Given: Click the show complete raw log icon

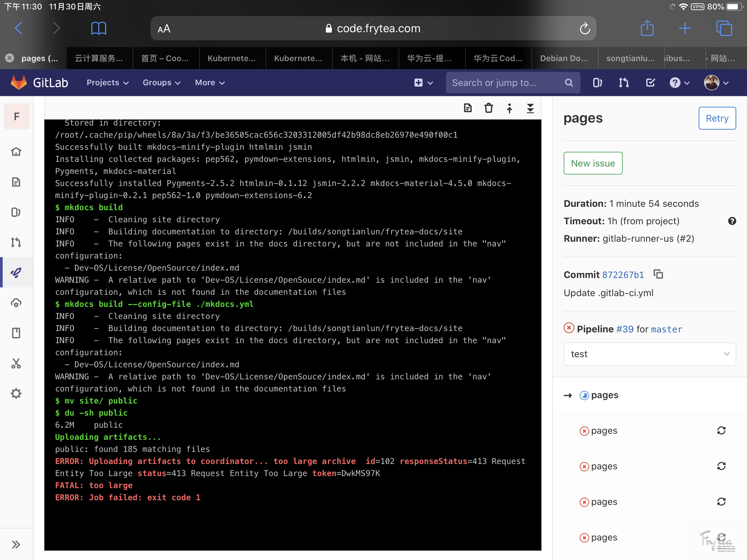Looking at the screenshot, I should coord(468,108).
